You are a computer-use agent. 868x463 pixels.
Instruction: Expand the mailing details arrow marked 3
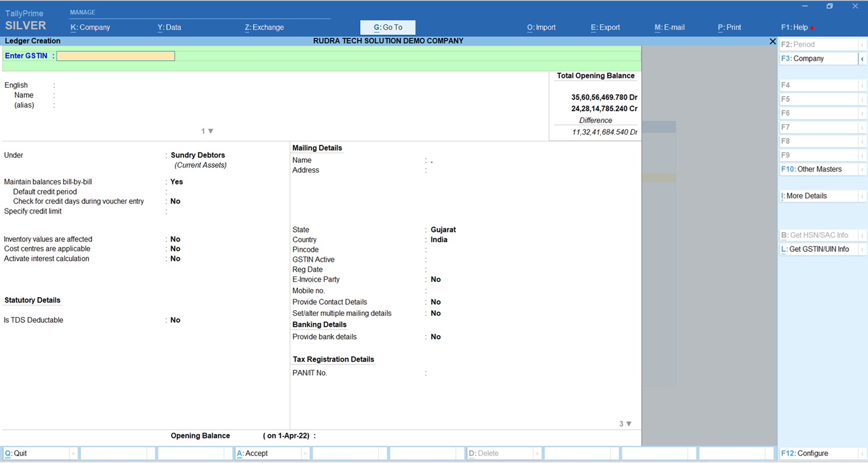point(628,424)
